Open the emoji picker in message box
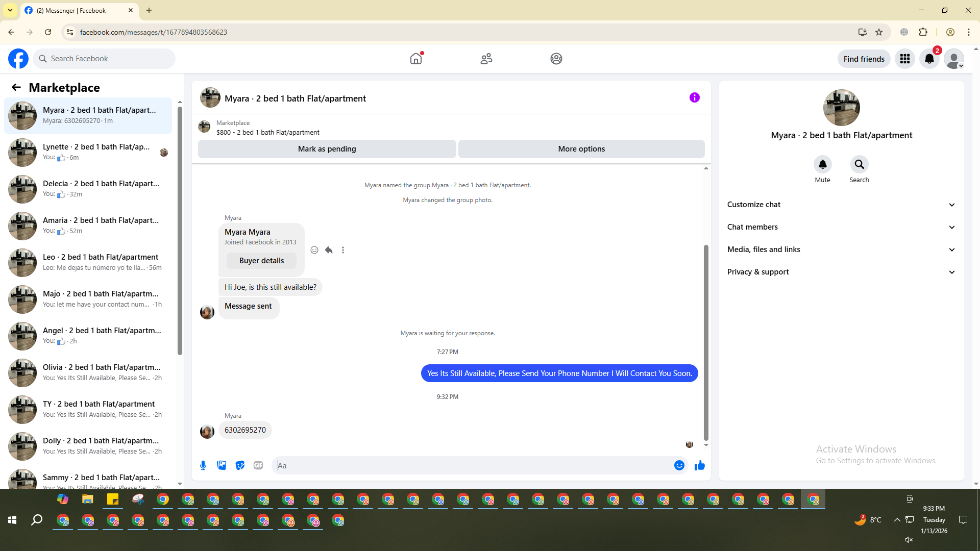This screenshot has width=980, height=551. pyautogui.click(x=679, y=465)
